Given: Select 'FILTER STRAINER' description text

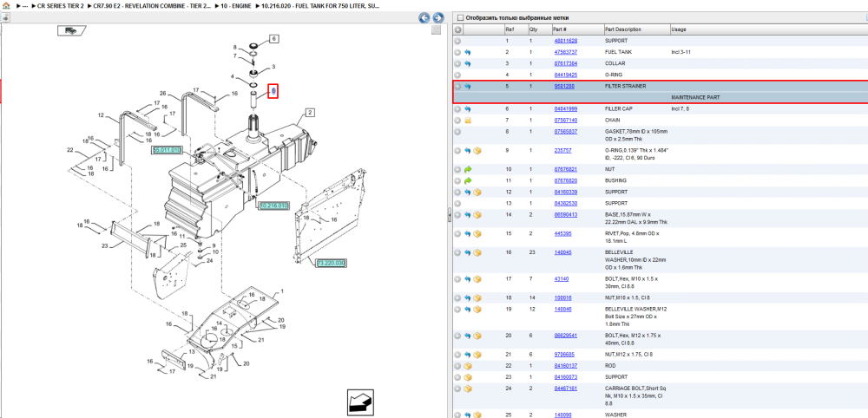Looking at the screenshot, I should [626, 86].
